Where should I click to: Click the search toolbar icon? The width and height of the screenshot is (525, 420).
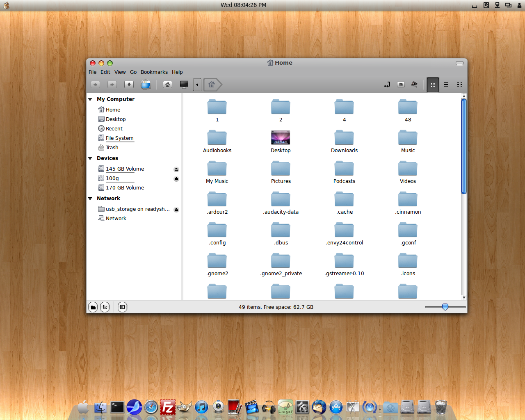click(414, 84)
